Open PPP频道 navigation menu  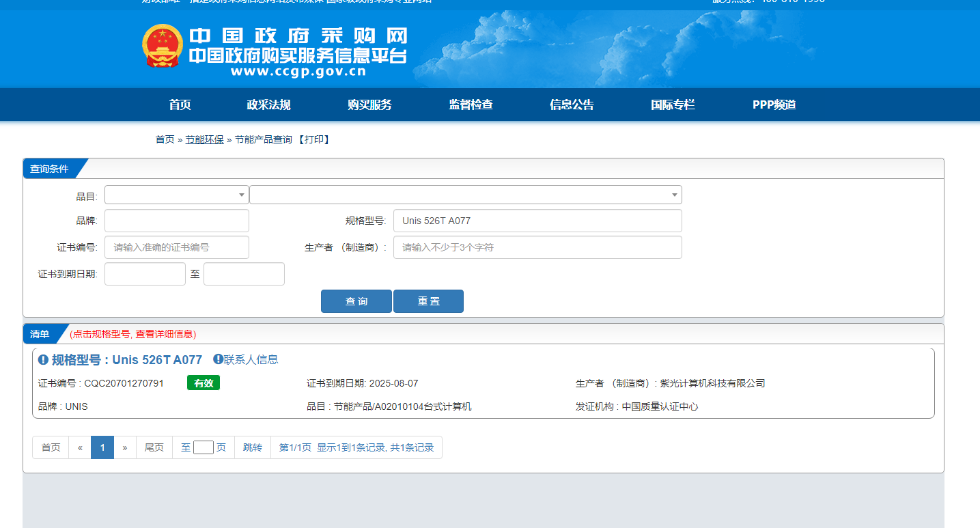point(774,105)
